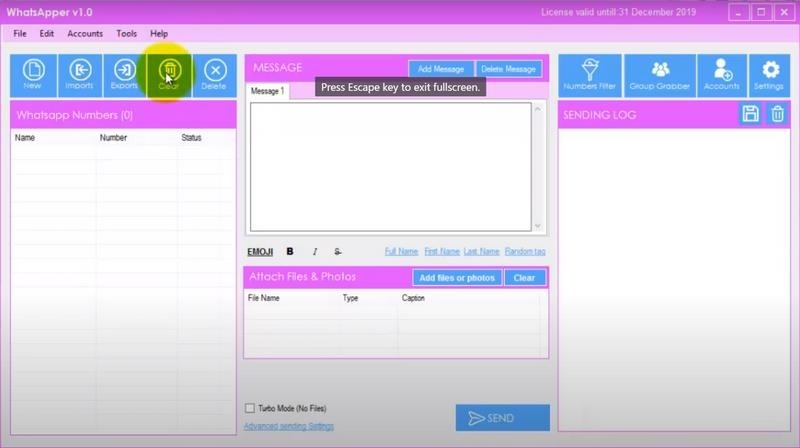This screenshot has height=448, width=800.
Task: Insert the Random tag link
Action: pos(525,252)
